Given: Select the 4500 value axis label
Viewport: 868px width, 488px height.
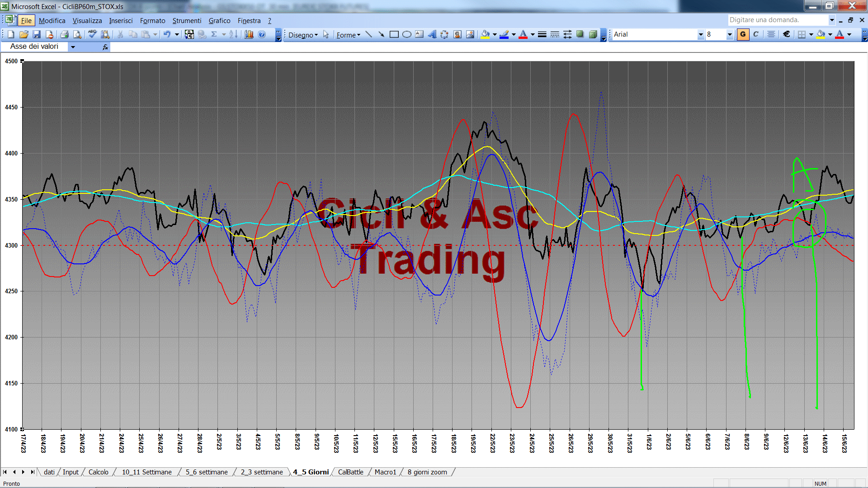Looking at the screenshot, I should 11,61.
